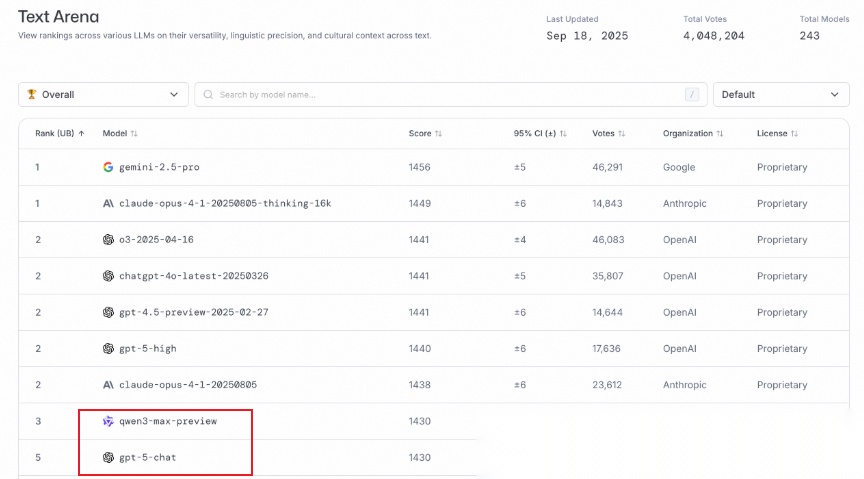The image size is (864, 479).
Task: Click Proprietary license in gemini-2.5-pro row
Action: (782, 167)
